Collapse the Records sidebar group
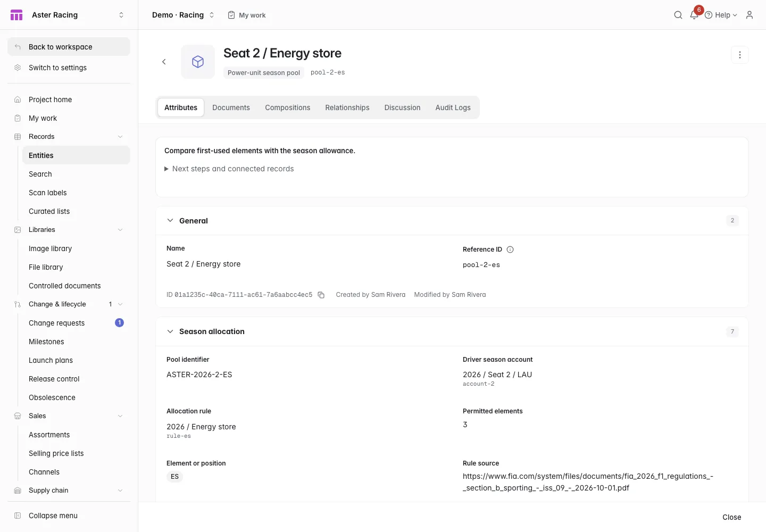 coord(120,137)
